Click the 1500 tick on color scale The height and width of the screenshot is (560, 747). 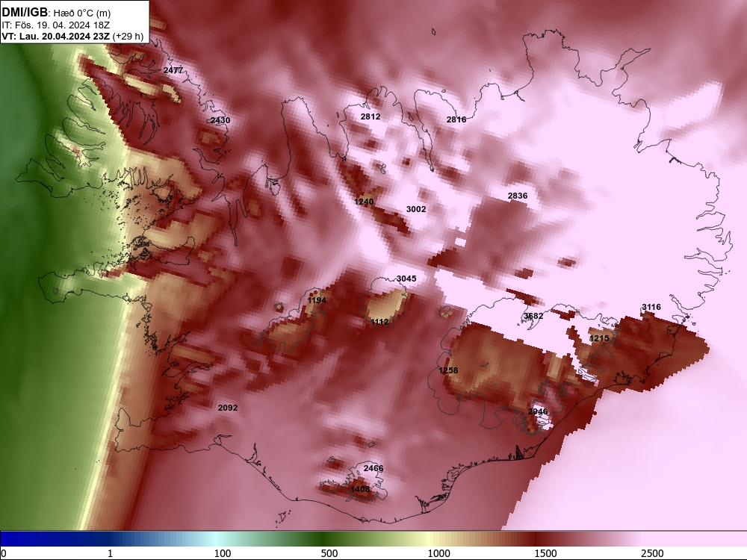[x=545, y=553]
